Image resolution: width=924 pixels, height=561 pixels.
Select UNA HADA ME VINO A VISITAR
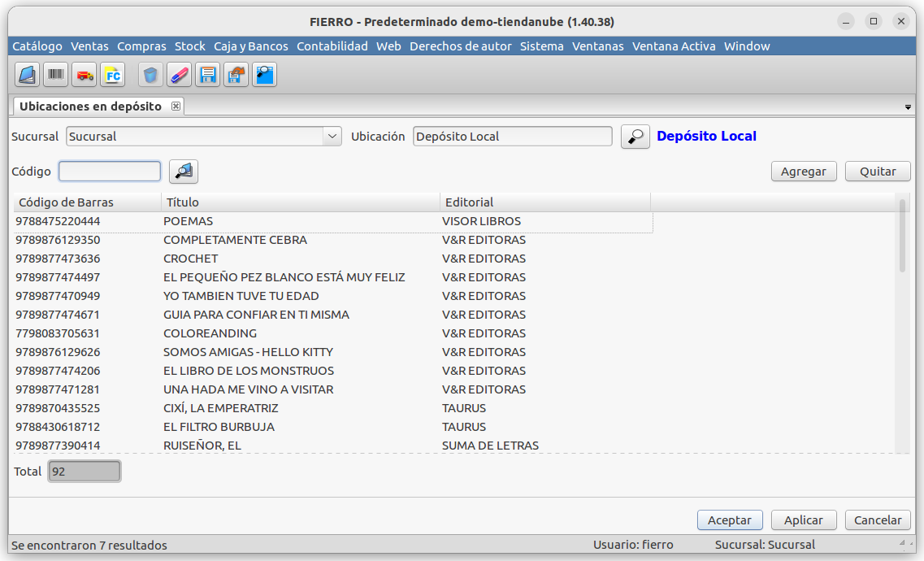coord(333,389)
